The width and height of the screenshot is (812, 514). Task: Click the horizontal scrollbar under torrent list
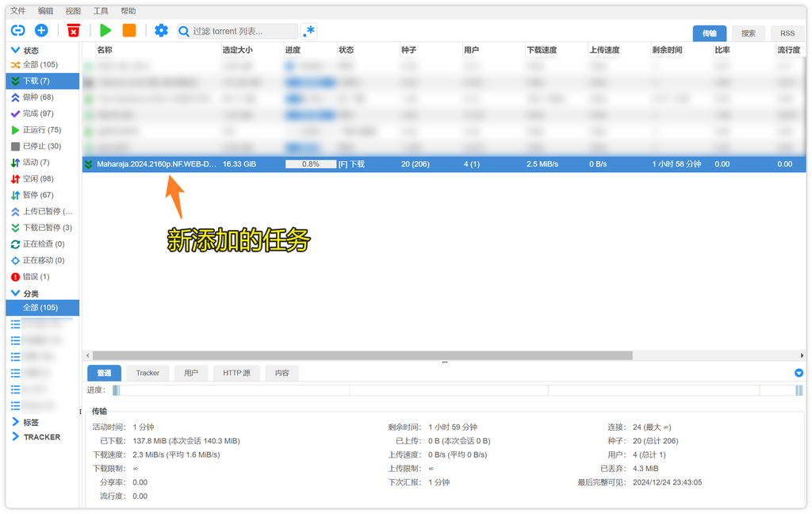pos(362,355)
